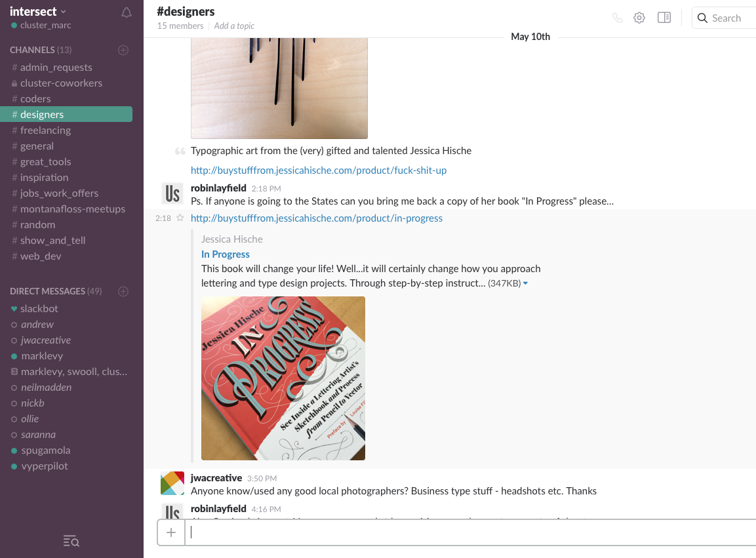Collapse the In Progress preview with arrow

click(x=526, y=283)
